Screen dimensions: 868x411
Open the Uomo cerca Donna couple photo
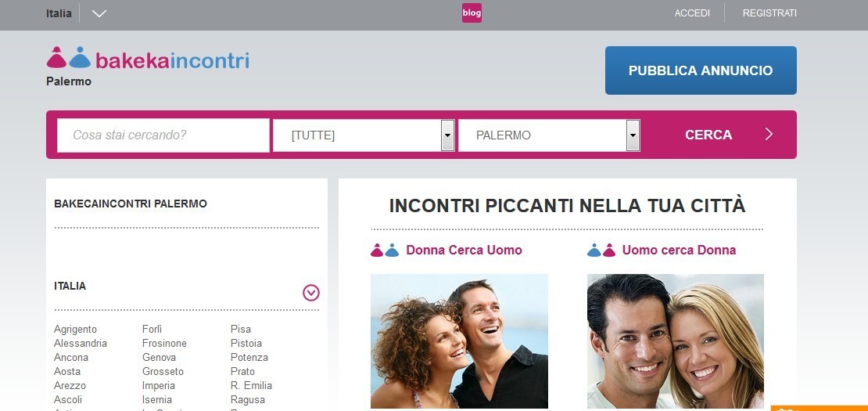(x=676, y=341)
